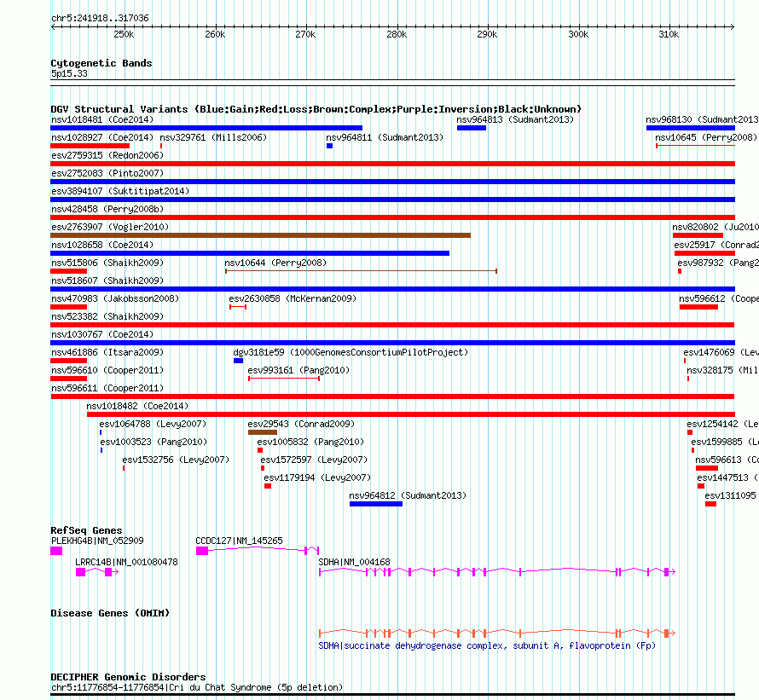Open nsv1018482 (Coe2014) variant

coord(137,406)
